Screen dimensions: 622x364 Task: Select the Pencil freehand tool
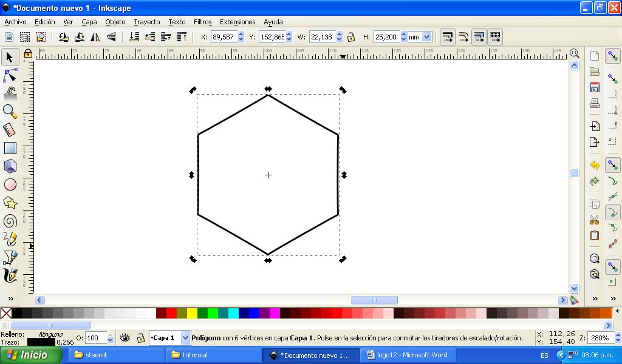coord(10,239)
